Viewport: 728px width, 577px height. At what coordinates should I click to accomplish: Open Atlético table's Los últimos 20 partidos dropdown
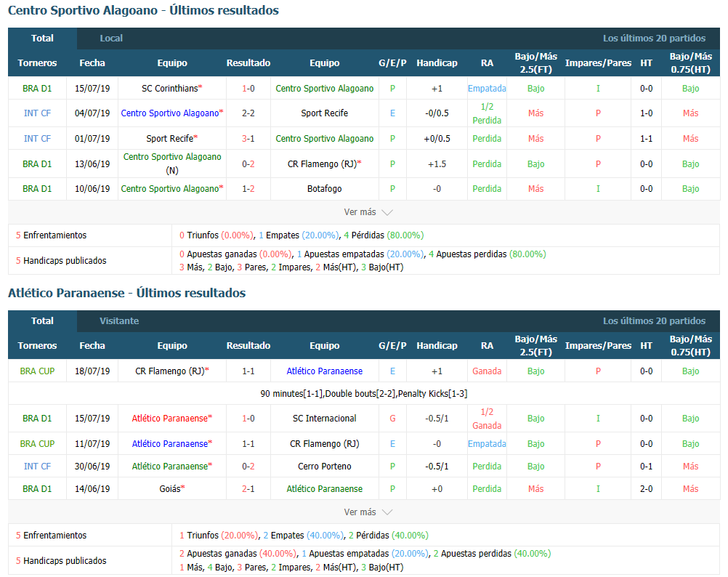tap(654, 321)
